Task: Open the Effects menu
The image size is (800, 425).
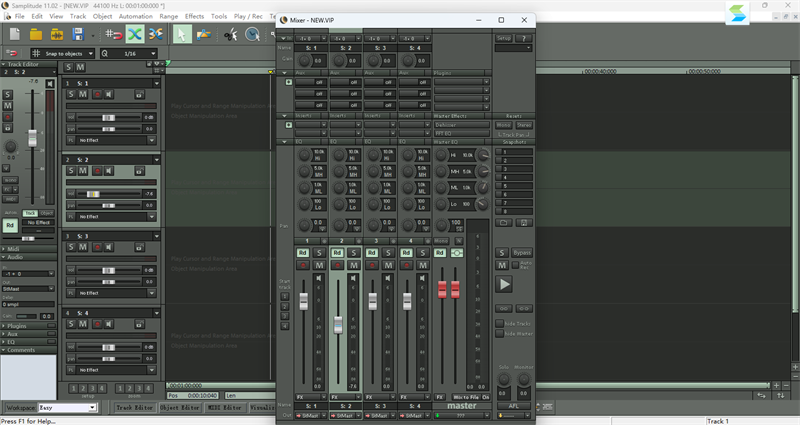Action: pos(194,17)
